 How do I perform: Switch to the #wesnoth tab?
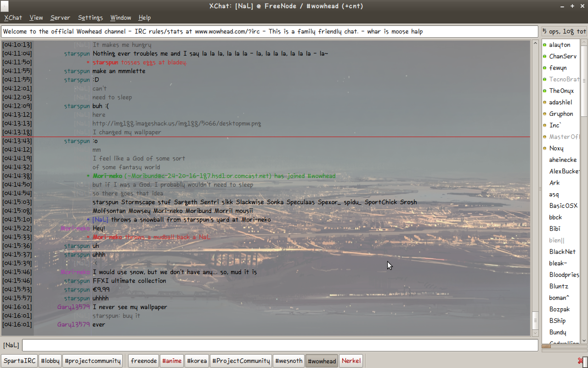click(289, 361)
